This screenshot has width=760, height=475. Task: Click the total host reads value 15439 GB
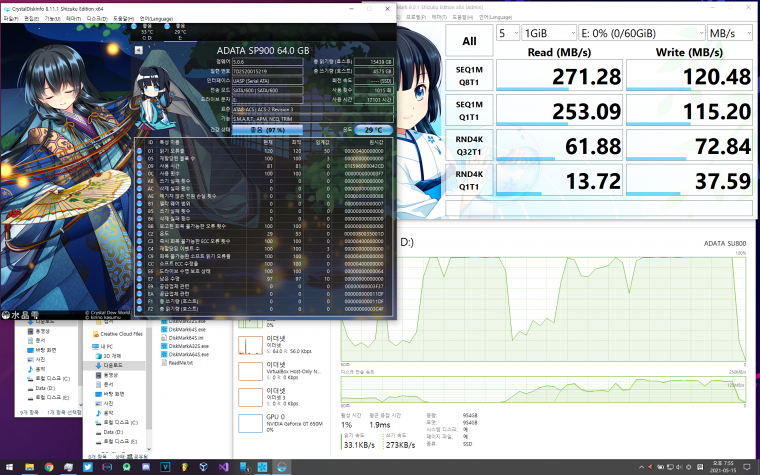coord(373,62)
